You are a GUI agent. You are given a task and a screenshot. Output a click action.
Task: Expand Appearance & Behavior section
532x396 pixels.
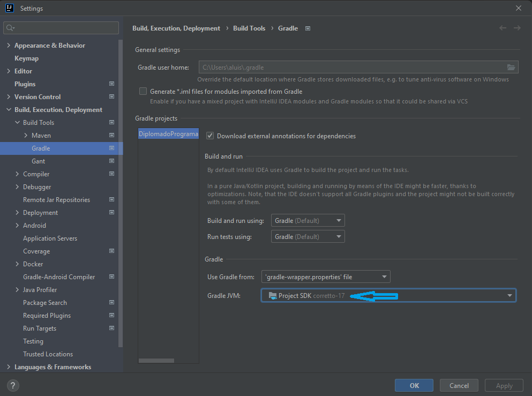pos(9,45)
